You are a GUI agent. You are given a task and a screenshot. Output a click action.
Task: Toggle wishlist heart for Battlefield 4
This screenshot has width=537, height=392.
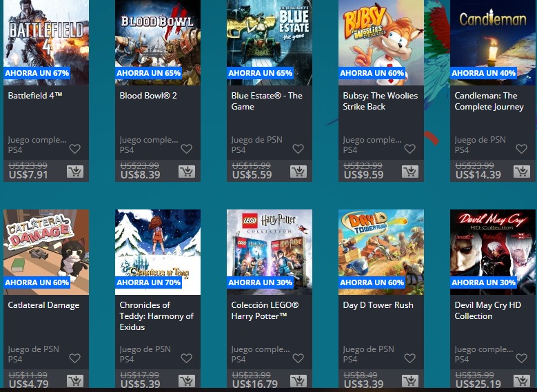click(x=74, y=149)
